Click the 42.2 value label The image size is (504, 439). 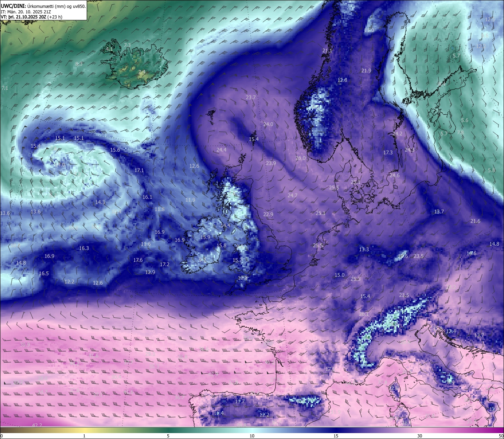[37, 425]
